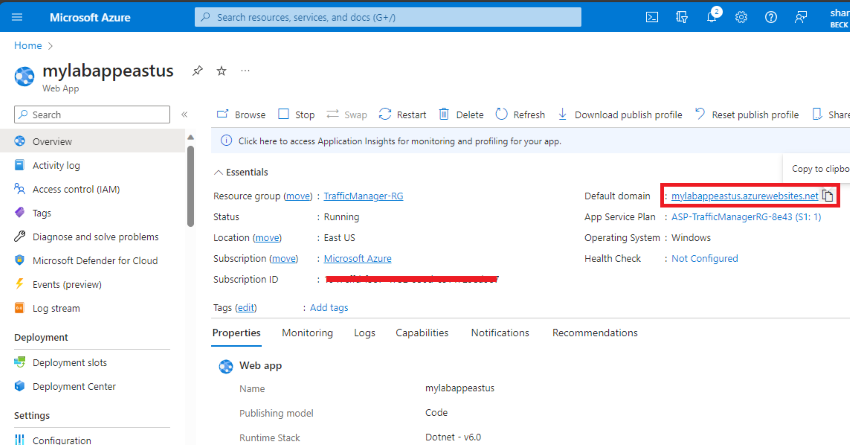The image size is (850, 445).
Task: Click move link next to Resource group
Action: coord(298,196)
